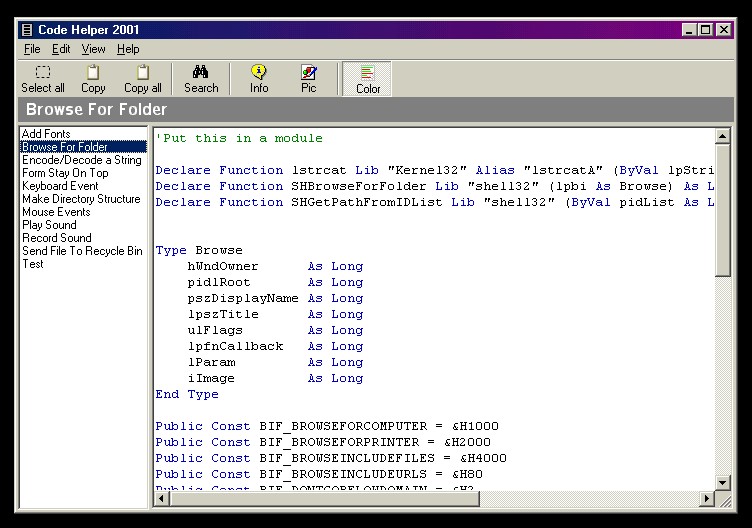Image resolution: width=752 pixels, height=528 pixels.
Task: Click the Select all toolbar icon
Action: click(43, 72)
